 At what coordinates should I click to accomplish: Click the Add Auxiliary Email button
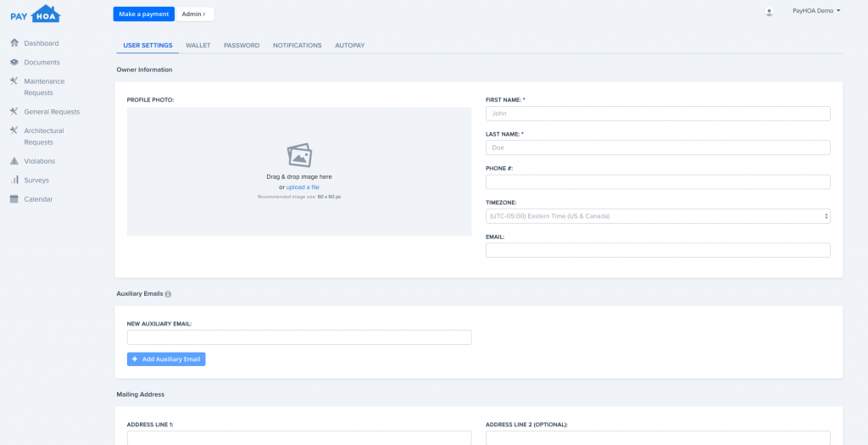click(x=166, y=359)
